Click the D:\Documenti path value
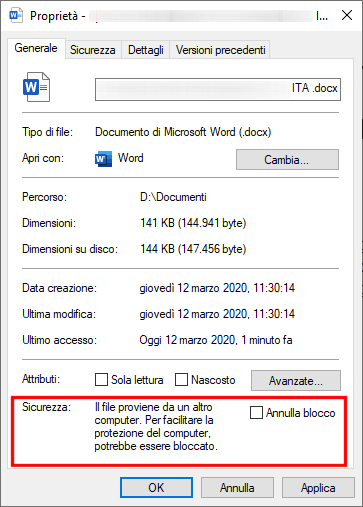 coord(173,197)
